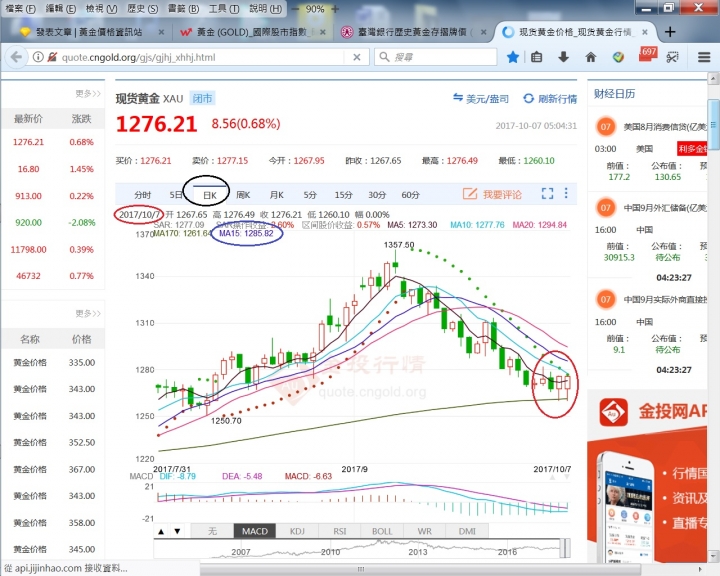720x576 pixels.
Task: Open the 财经日历 heading link
Action: (614, 94)
